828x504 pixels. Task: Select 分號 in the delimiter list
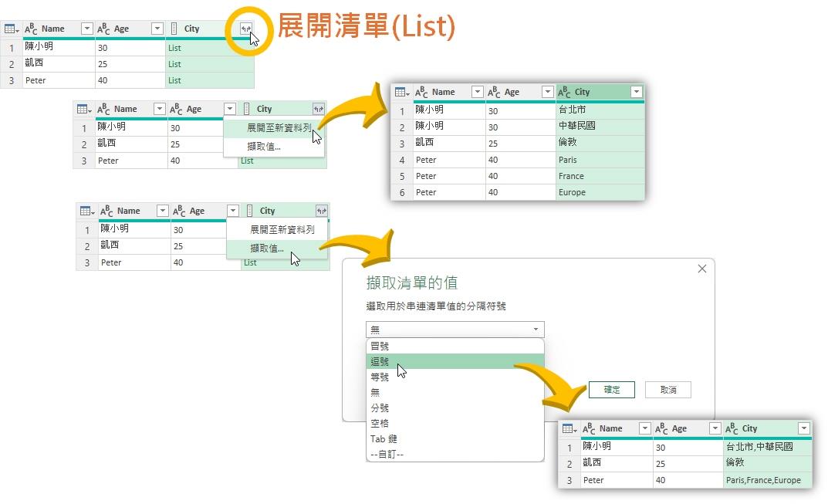click(x=380, y=408)
